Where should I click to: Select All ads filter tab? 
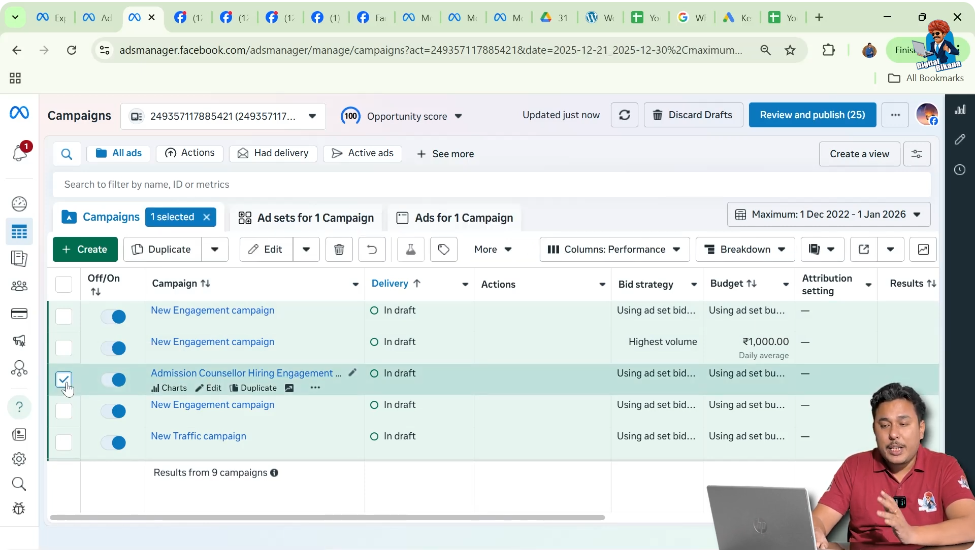click(x=119, y=153)
